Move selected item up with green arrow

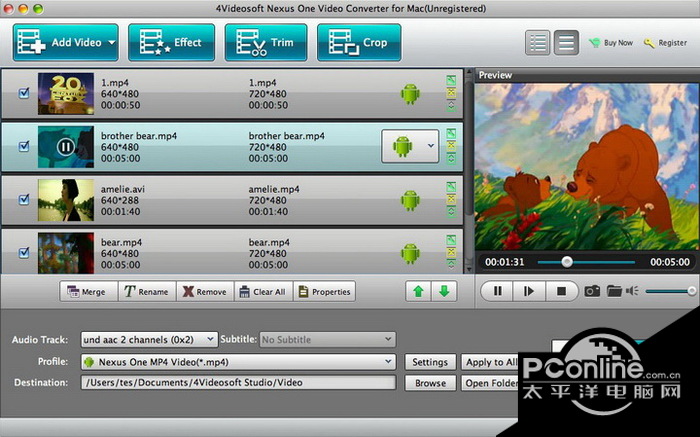(x=418, y=291)
